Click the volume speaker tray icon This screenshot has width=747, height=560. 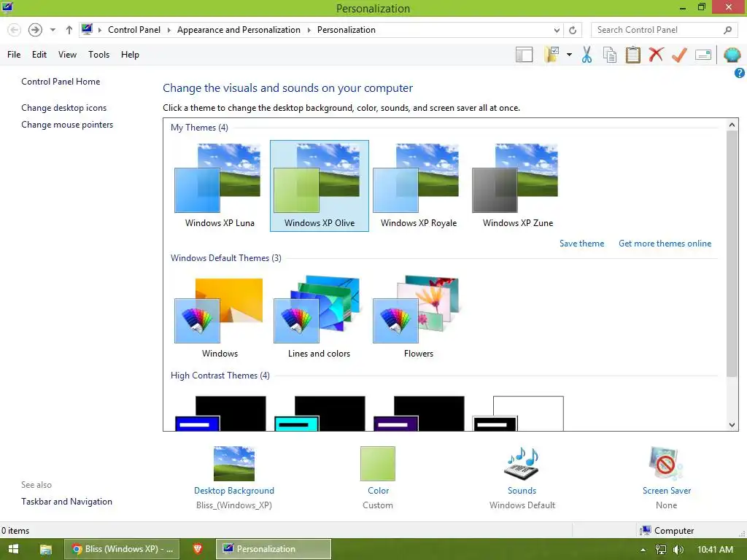[x=678, y=550]
